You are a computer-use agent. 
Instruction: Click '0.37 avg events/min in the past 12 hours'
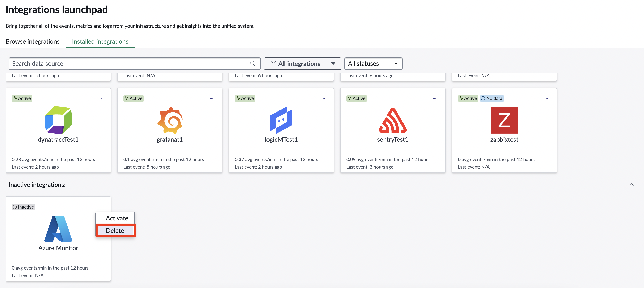point(276,159)
